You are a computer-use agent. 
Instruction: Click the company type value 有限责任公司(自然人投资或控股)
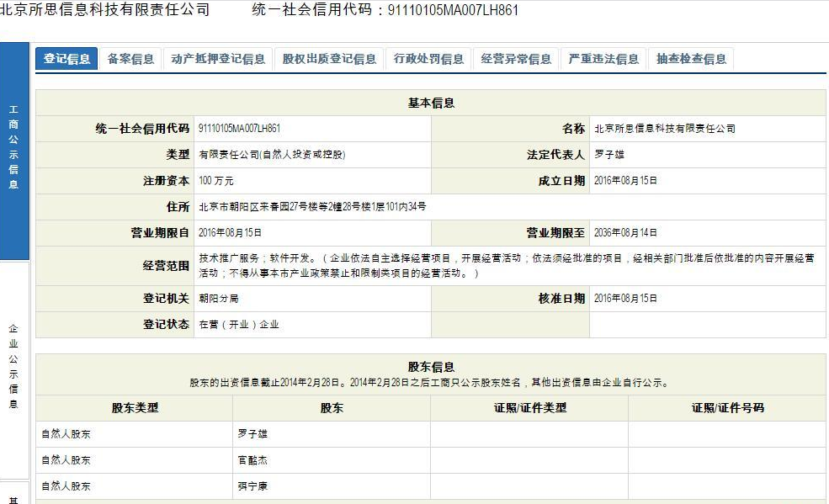point(272,154)
